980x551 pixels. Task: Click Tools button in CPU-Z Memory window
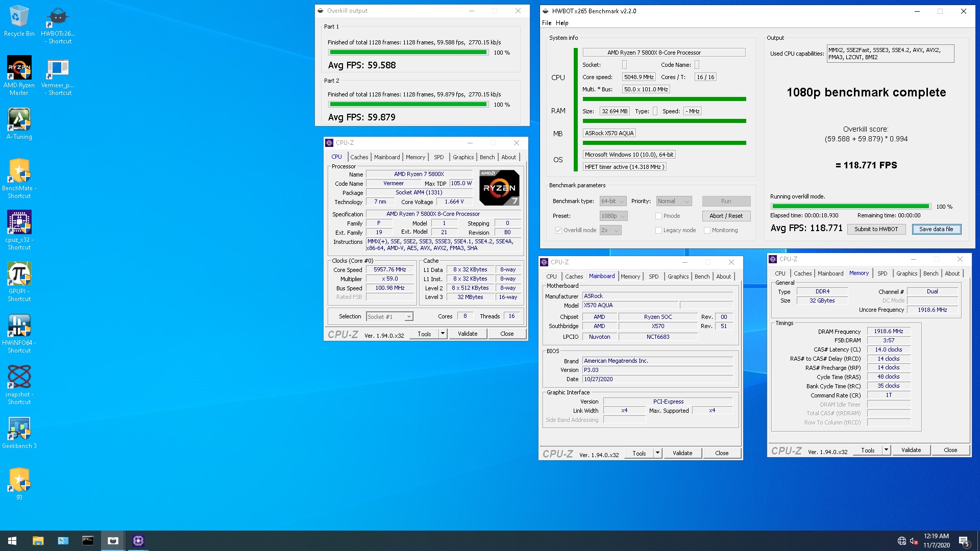(x=868, y=450)
